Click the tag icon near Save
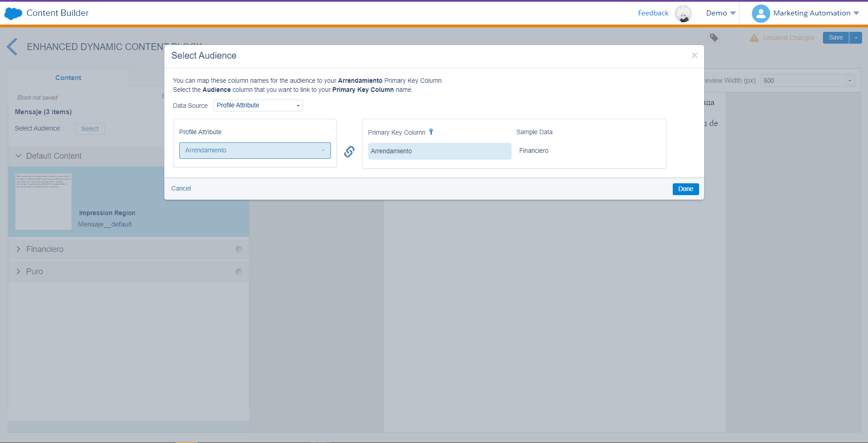Image resolution: width=868 pixels, height=443 pixels. pos(714,38)
